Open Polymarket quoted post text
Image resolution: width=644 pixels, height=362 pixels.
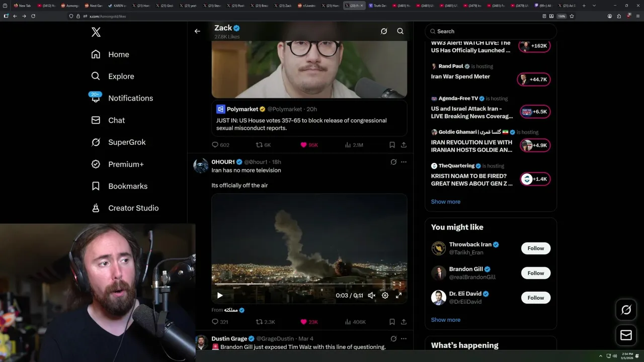tap(301, 124)
